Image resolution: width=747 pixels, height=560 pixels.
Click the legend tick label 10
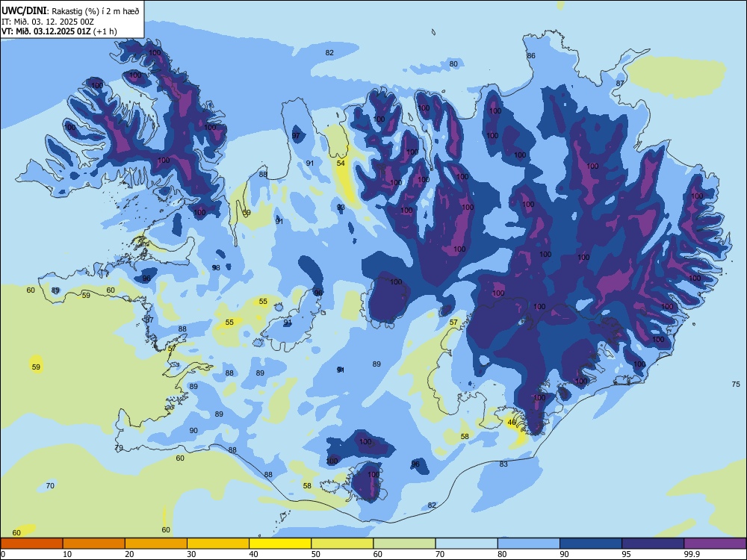click(67, 554)
